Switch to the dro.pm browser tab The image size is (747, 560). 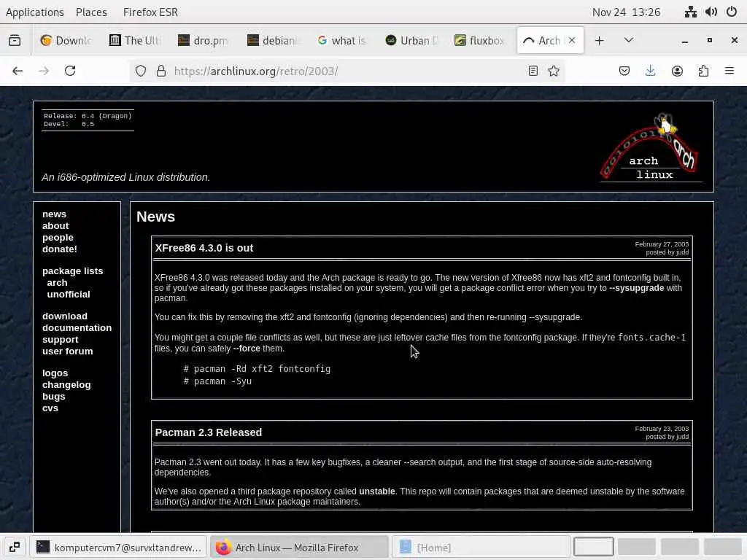coord(204,41)
